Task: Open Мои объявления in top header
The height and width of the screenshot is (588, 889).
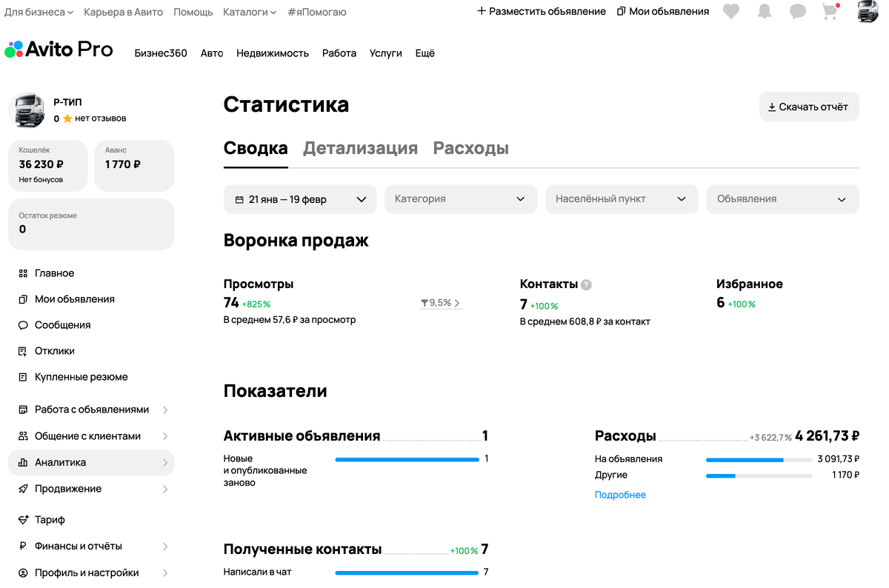Action: click(x=663, y=11)
